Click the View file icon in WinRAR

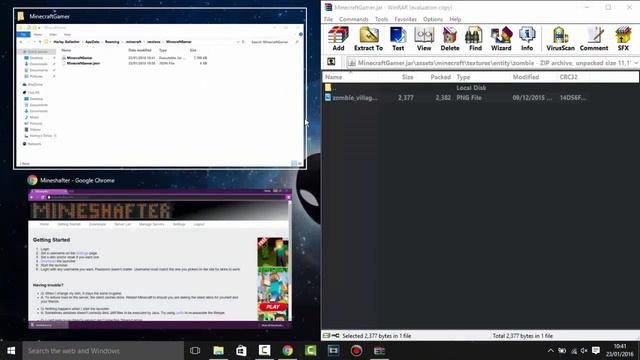click(x=424, y=39)
